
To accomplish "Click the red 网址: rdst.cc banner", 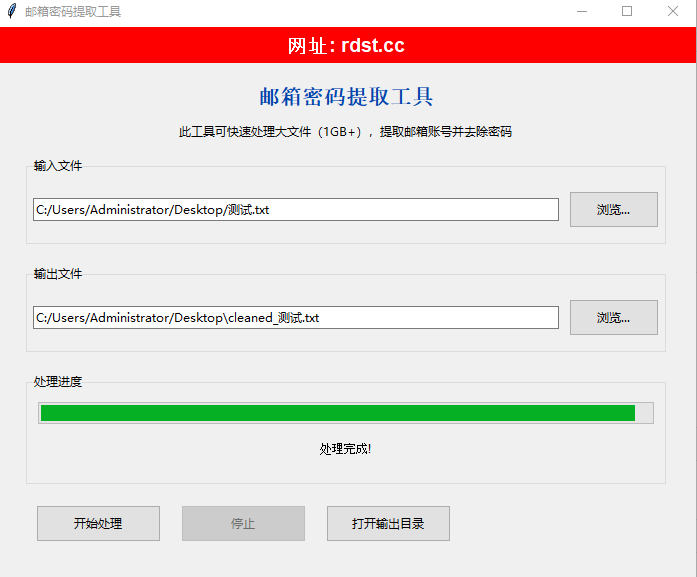I will tap(346, 46).
